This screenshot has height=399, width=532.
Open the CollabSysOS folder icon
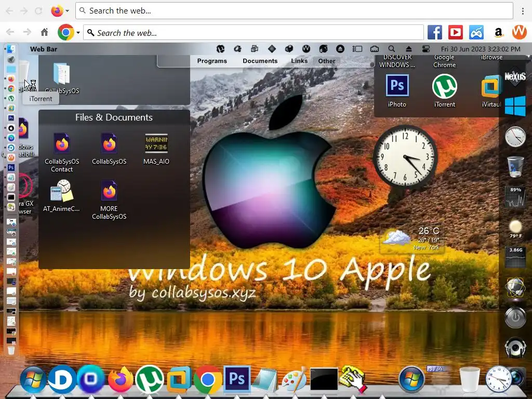click(61, 74)
